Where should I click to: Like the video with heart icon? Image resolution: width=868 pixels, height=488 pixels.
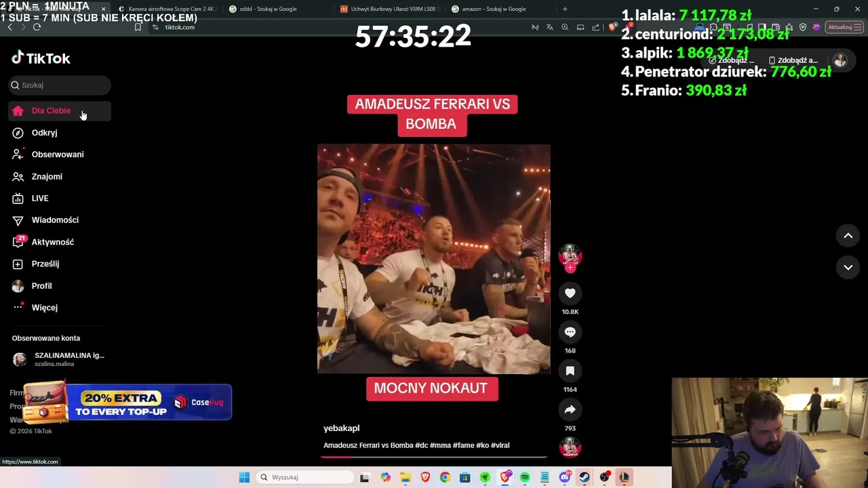pos(570,293)
